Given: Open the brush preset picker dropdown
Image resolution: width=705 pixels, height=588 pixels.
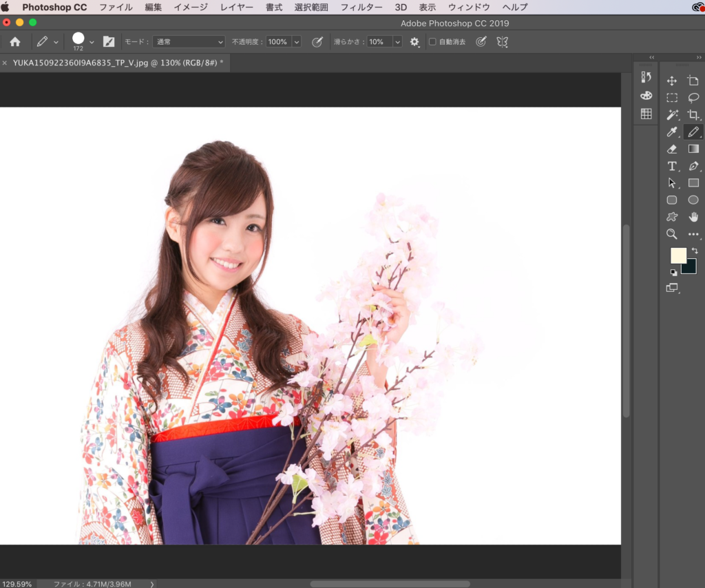Looking at the screenshot, I should [x=92, y=42].
